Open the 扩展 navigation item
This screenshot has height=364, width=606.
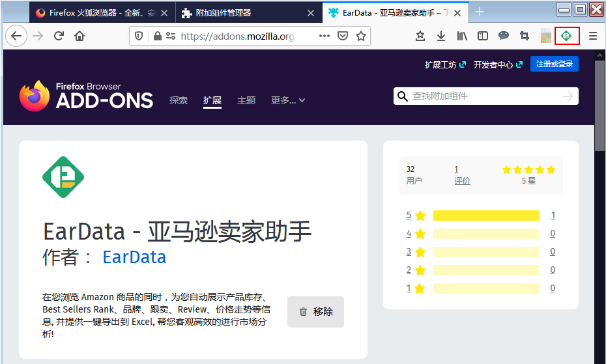click(212, 100)
